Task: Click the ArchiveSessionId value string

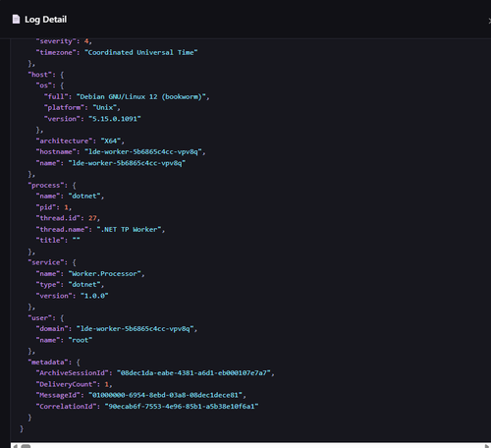Action: tap(193, 373)
